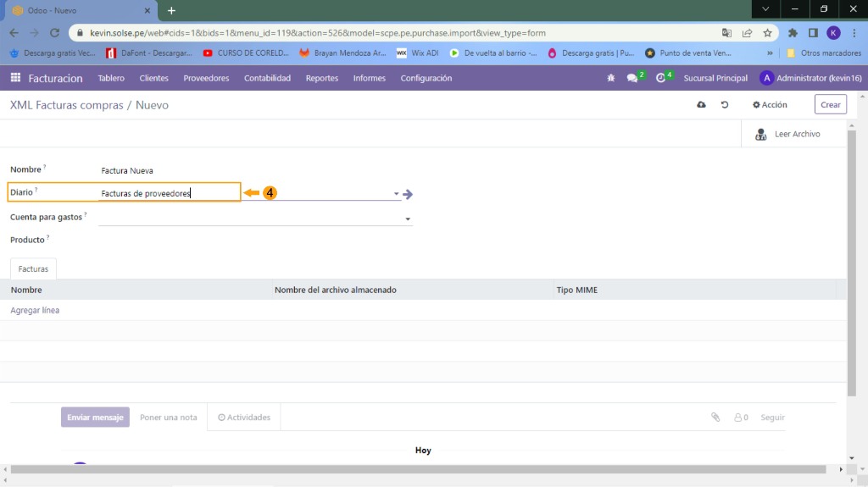
Task: Open the conversations messages icon
Action: pyautogui.click(x=632, y=78)
